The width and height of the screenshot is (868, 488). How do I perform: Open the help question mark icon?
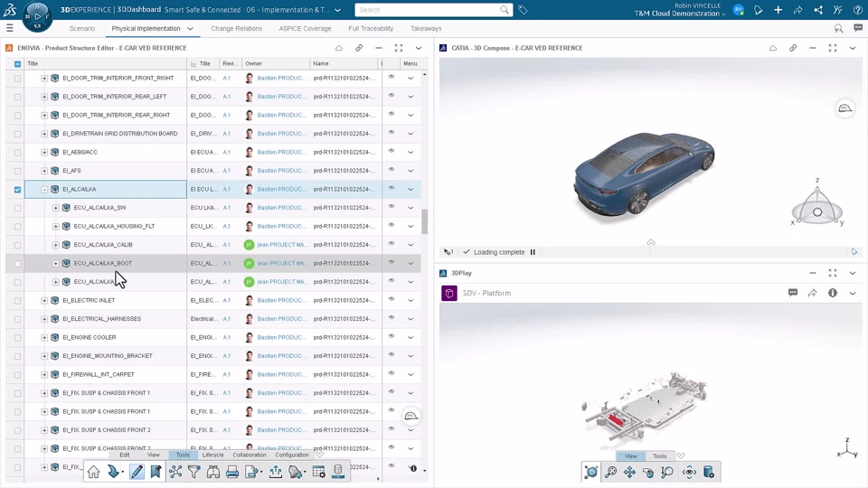click(857, 10)
